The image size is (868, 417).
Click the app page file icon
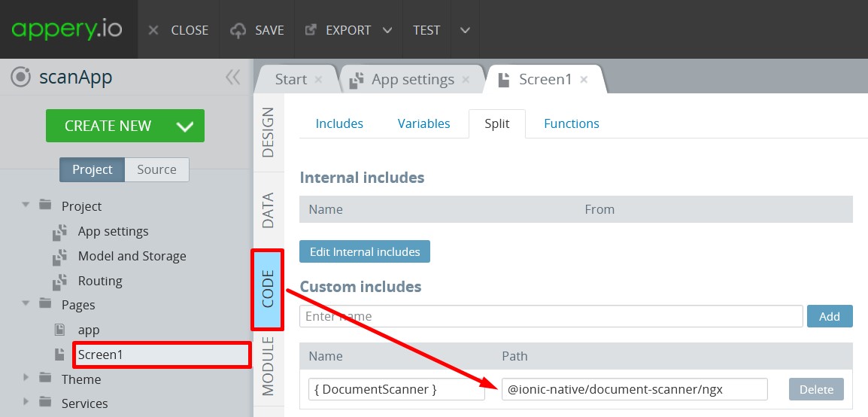(x=59, y=330)
